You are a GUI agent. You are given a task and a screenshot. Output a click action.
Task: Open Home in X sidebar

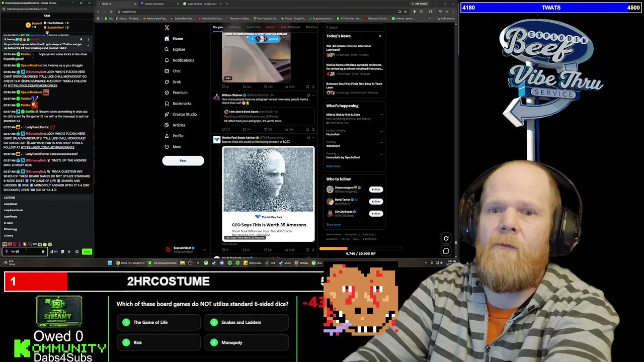point(174,39)
